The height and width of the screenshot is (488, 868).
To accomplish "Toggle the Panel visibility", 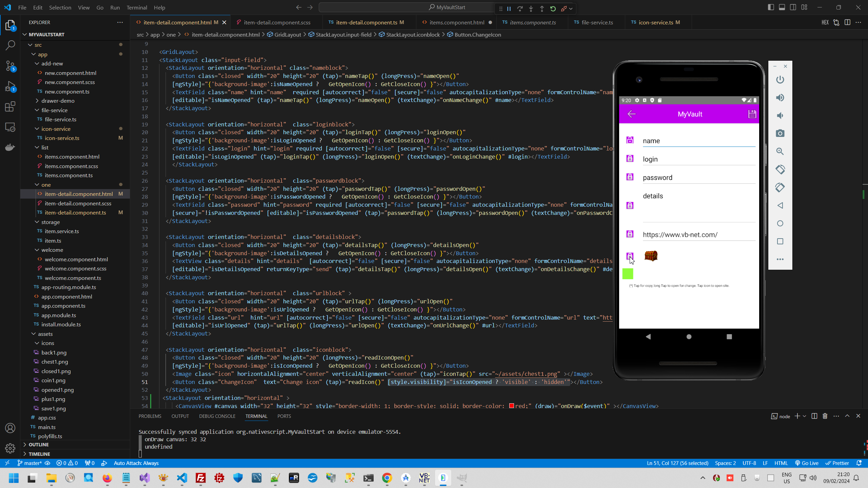I will click(782, 7).
